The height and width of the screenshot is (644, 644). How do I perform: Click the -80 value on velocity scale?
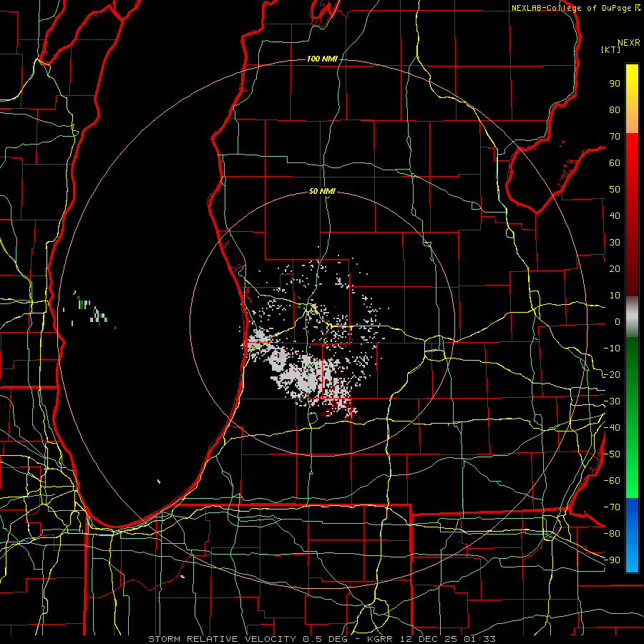612,534
